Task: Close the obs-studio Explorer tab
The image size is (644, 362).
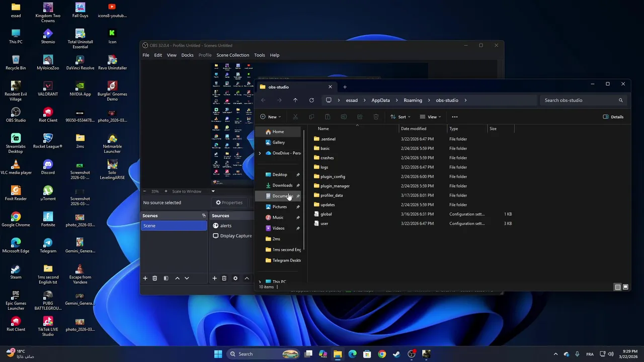Action: click(330, 87)
